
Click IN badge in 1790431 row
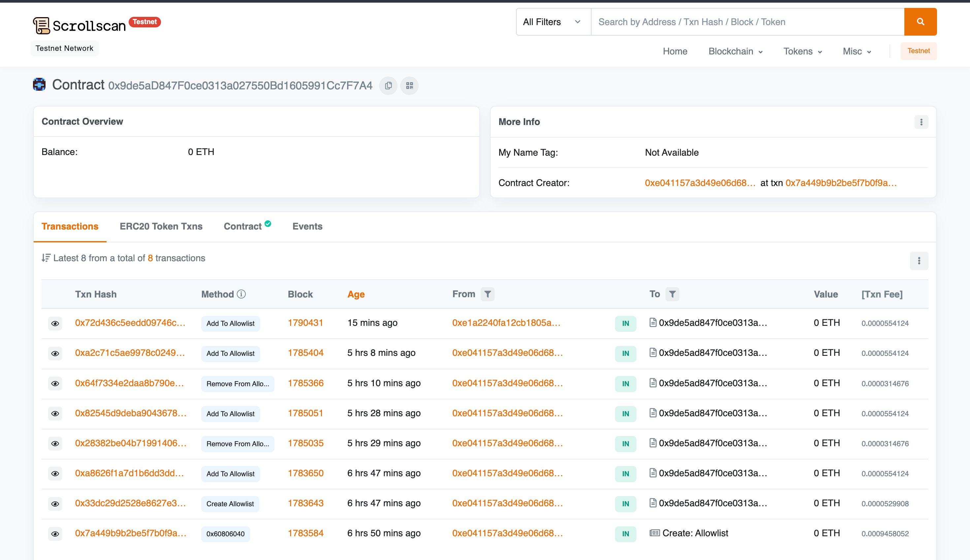tap(626, 324)
